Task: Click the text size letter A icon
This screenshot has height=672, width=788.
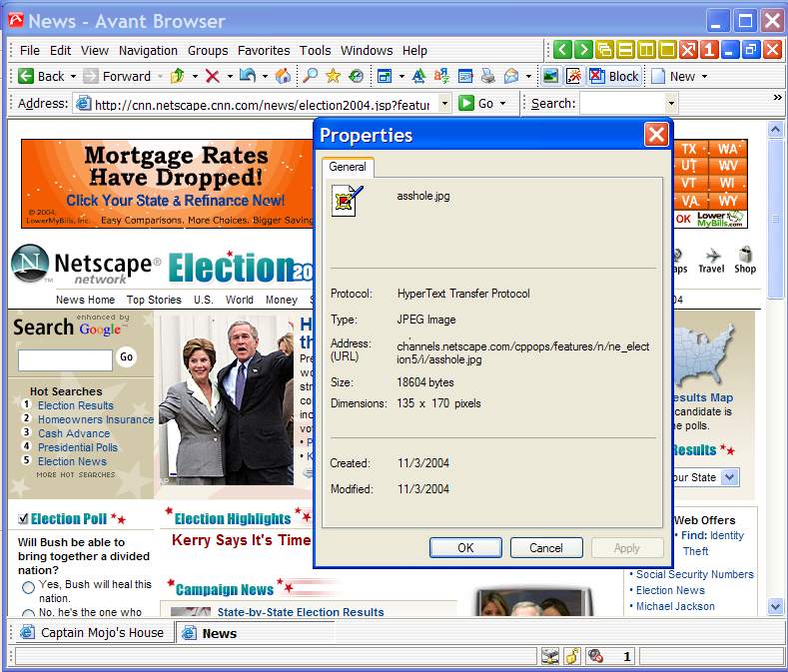Action: pyautogui.click(x=418, y=76)
